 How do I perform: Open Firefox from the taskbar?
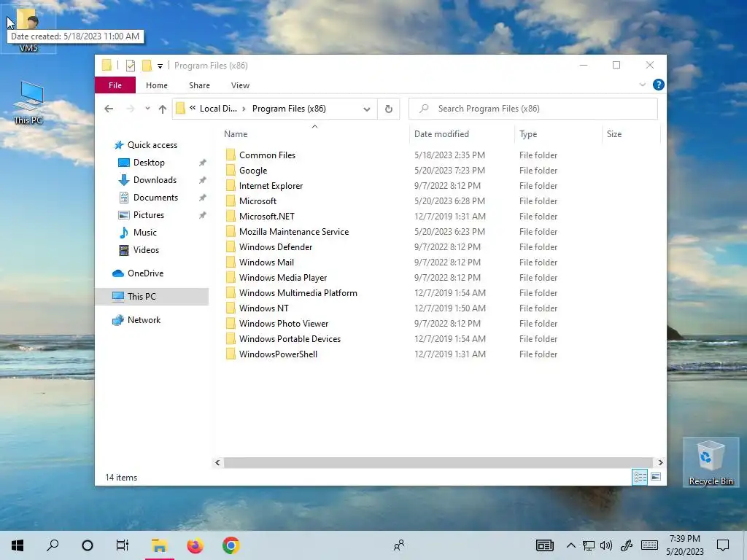195,545
